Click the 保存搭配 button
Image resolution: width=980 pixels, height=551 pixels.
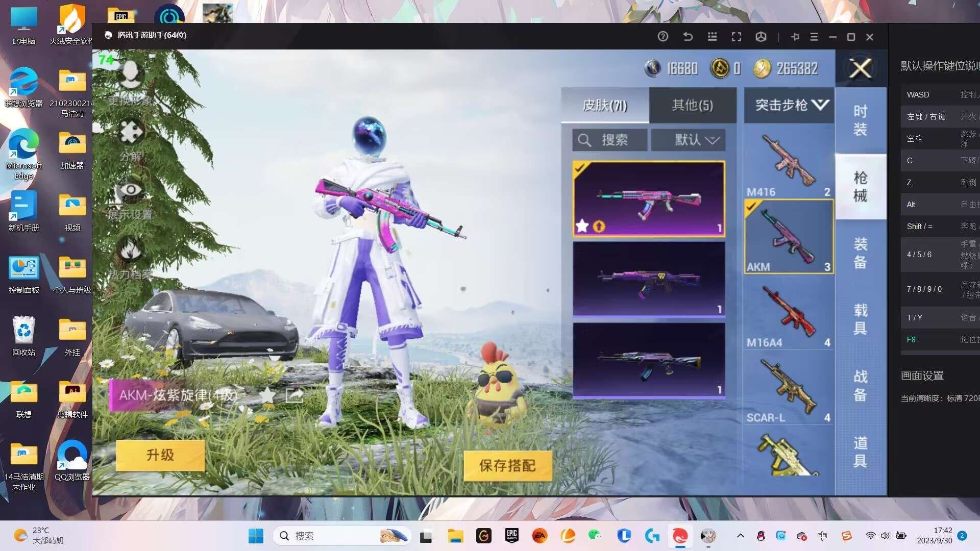507,465
